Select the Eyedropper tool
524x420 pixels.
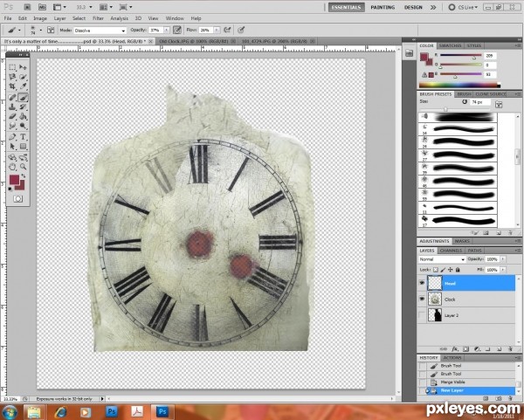[x=23, y=86]
